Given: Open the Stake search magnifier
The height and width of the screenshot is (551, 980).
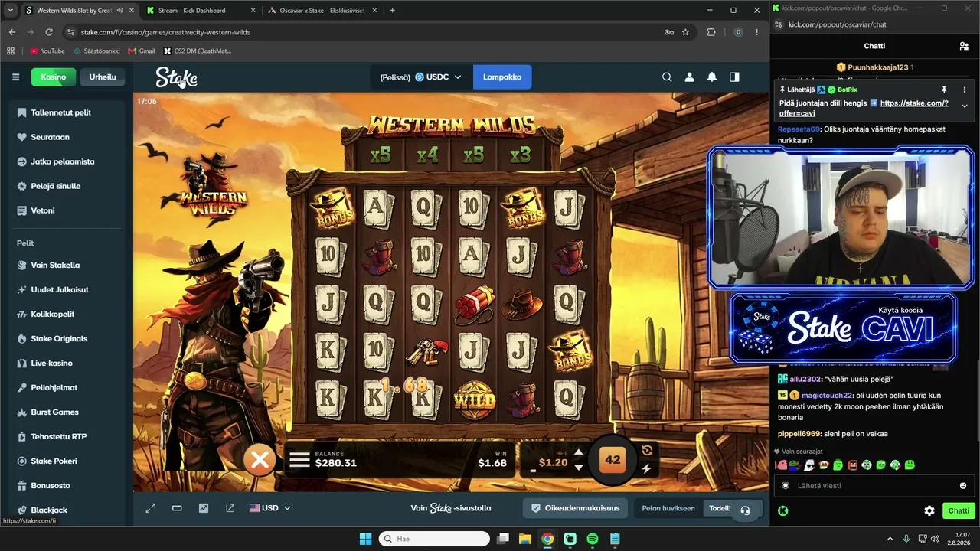Looking at the screenshot, I should pos(667,77).
